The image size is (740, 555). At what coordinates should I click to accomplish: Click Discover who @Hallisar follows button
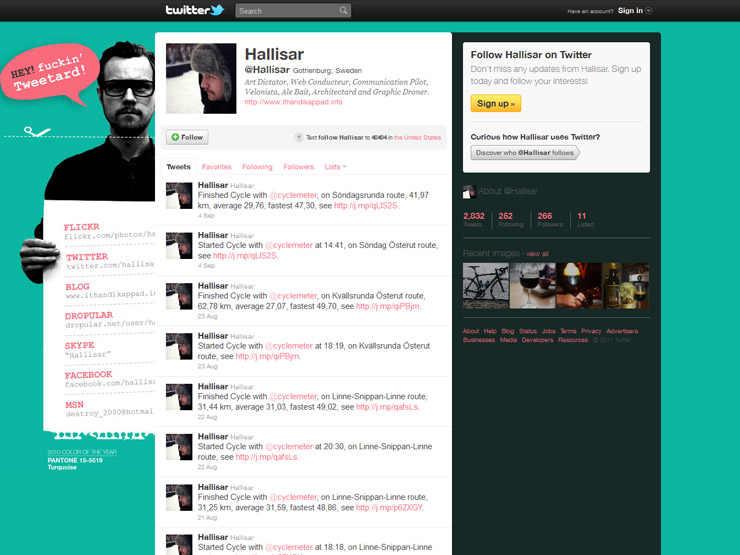pos(525,152)
